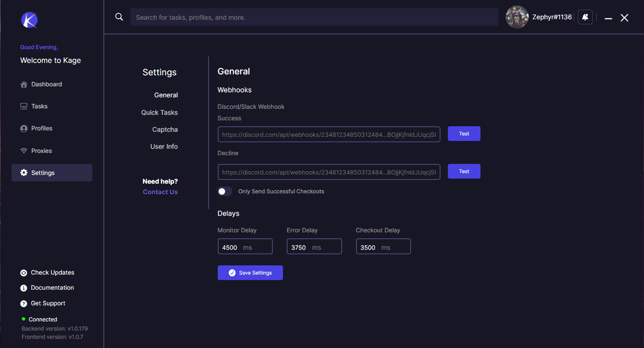644x348 pixels.
Task: Click the search magnifier icon
Action: 119,17
